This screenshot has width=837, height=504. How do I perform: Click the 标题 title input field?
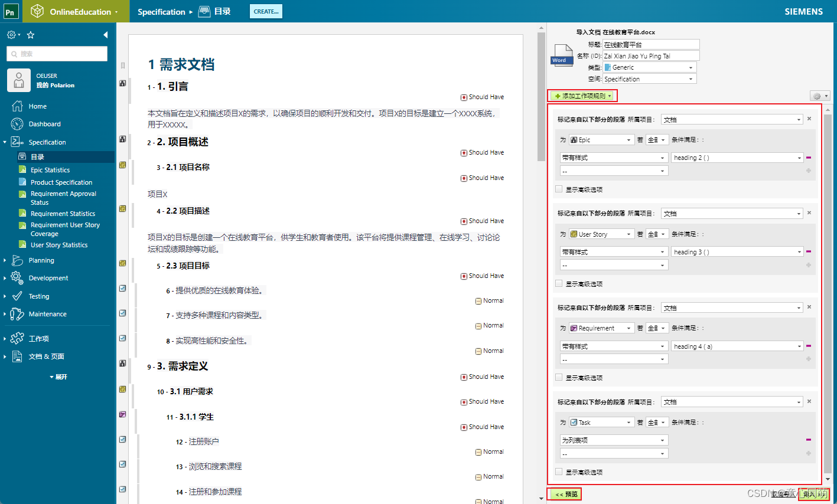[x=650, y=44]
